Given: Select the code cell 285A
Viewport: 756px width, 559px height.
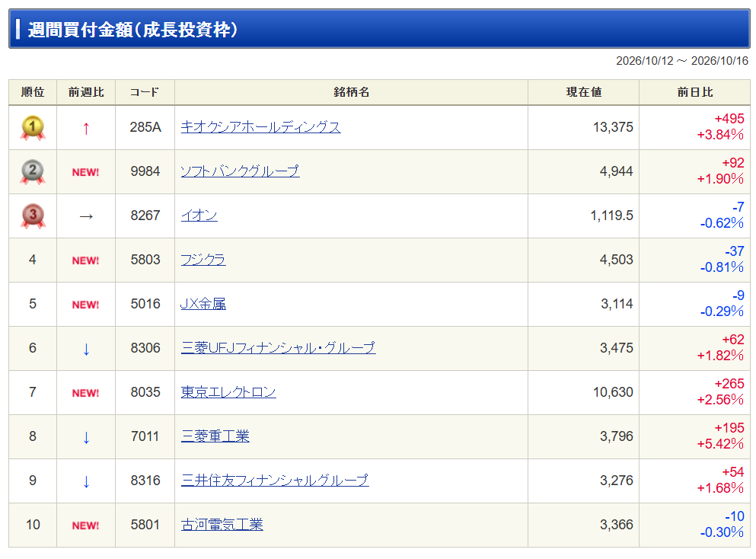Looking at the screenshot, I should pos(145,127).
